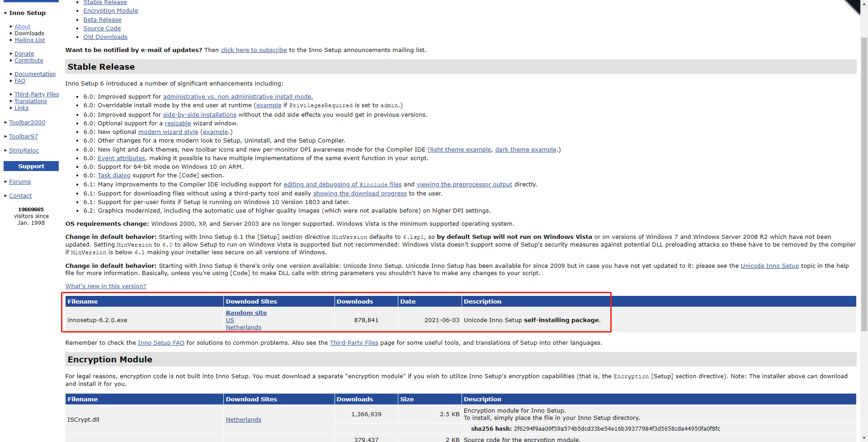Jump to Beta Release section
The image size is (868, 442).
(x=102, y=20)
